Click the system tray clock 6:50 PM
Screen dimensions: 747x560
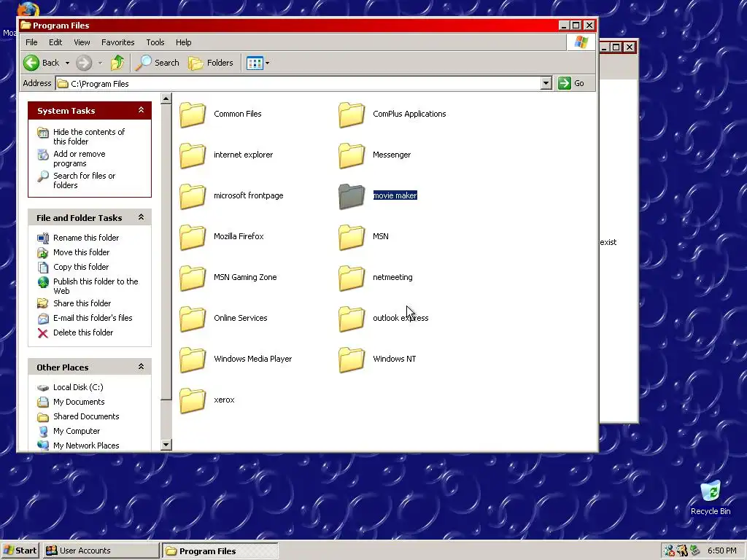pyautogui.click(x=721, y=551)
